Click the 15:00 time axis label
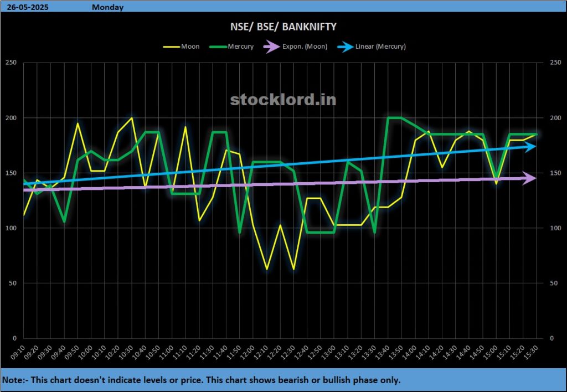 tap(491, 352)
